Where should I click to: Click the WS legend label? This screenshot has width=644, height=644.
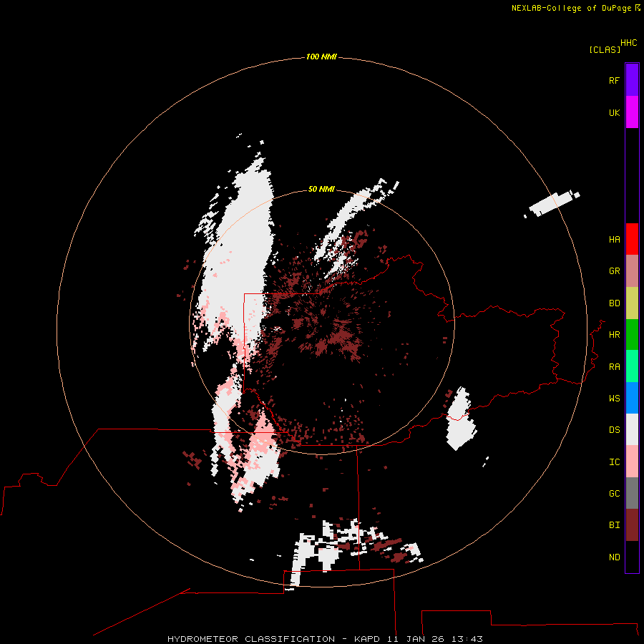[x=615, y=398]
